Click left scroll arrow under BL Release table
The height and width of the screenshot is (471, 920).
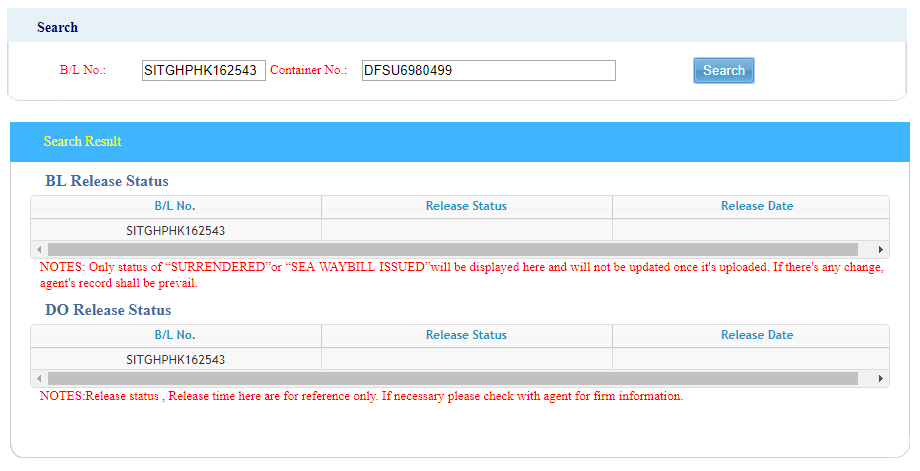pos(39,249)
